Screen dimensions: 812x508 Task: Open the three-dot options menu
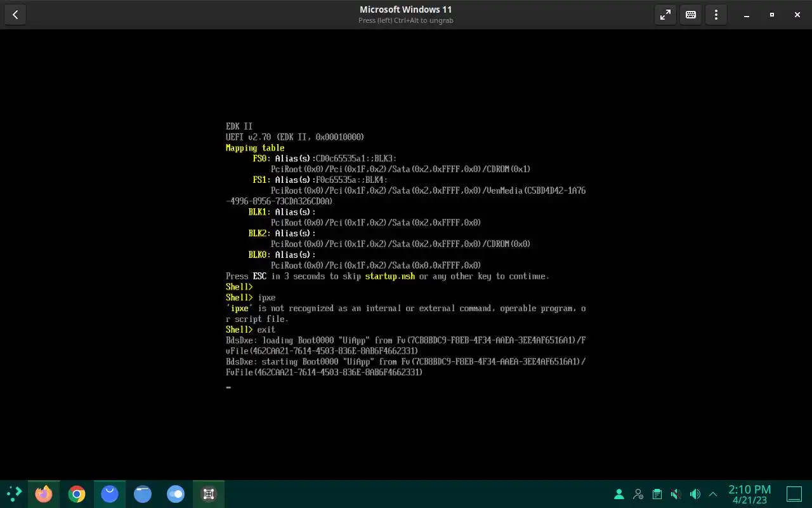coord(716,15)
